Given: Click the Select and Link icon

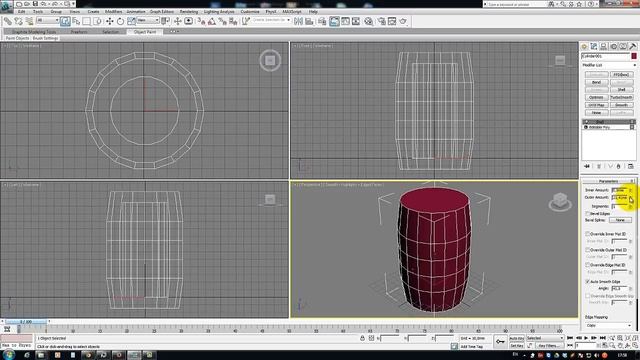Looking at the screenshot, I should pyautogui.click(x=8, y=21).
